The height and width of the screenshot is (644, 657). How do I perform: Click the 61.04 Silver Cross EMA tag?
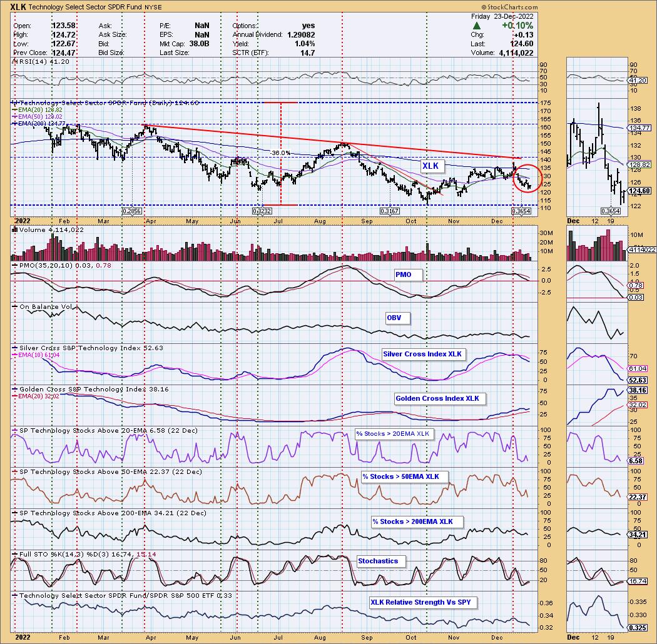638,368
